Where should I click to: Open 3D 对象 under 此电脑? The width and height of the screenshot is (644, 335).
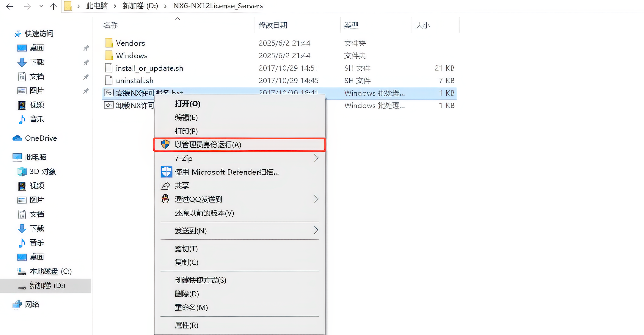[x=43, y=171]
